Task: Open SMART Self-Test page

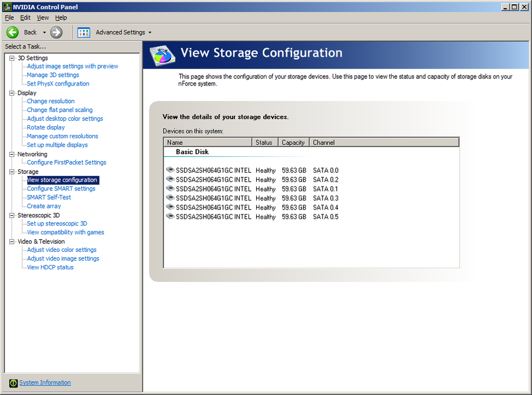Action: pyautogui.click(x=49, y=198)
